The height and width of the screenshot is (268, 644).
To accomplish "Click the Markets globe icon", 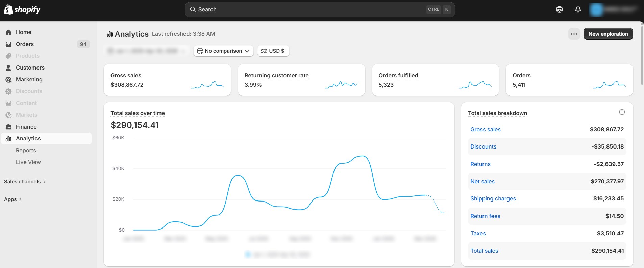I will coord(9,115).
